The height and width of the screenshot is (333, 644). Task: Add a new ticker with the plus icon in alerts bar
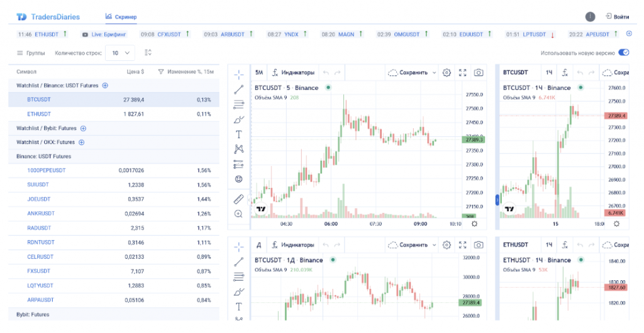coord(629,34)
